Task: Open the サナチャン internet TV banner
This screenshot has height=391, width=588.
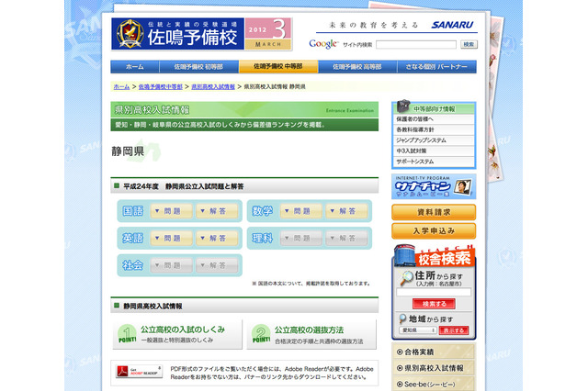Action: [434, 186]
